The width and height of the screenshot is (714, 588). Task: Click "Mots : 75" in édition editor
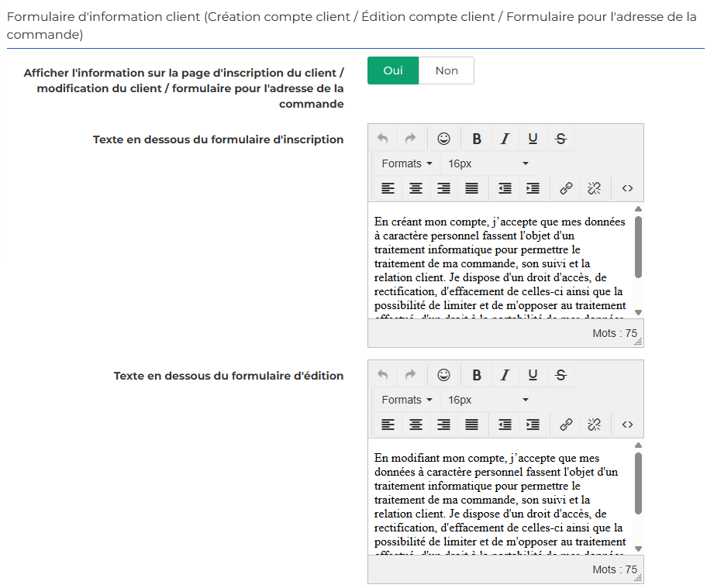click(x=615, y=569)
